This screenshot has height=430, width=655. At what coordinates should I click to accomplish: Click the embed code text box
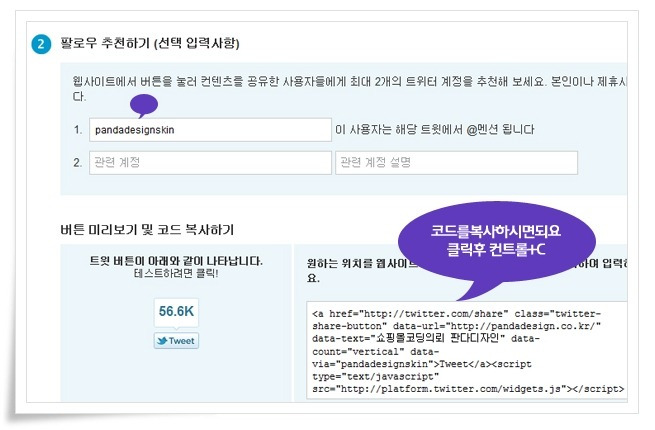pos(467,351)
